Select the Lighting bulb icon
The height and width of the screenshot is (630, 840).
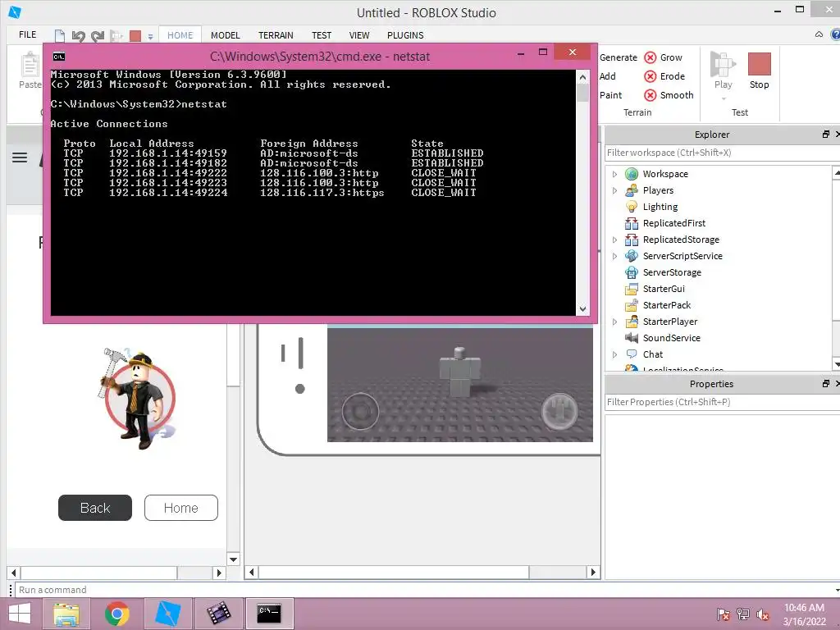click(632, 207)
